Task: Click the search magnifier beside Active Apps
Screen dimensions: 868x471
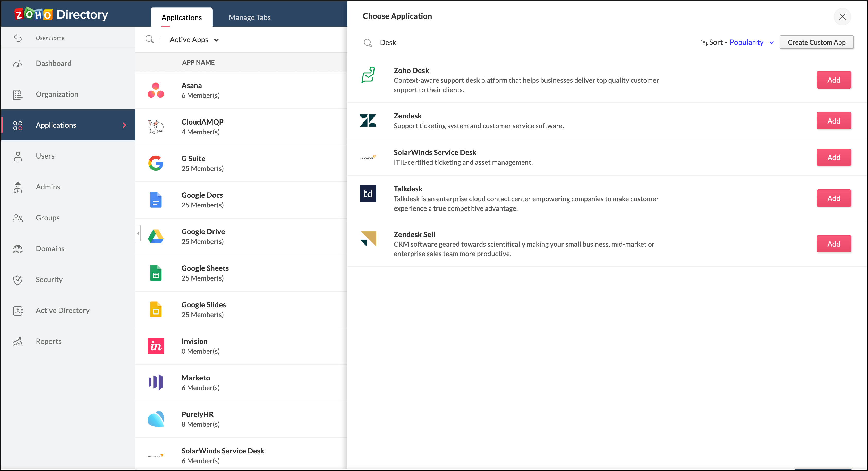Action: pos(149,39)
